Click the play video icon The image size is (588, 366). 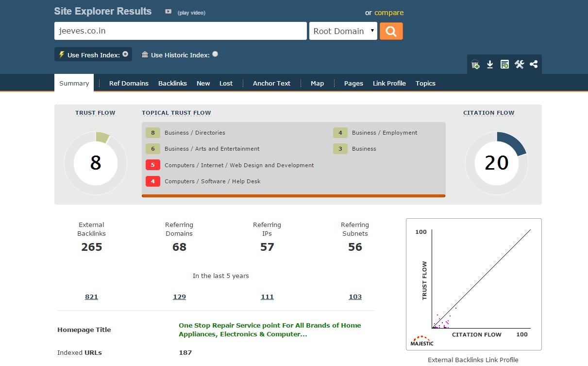pos(168,12)
